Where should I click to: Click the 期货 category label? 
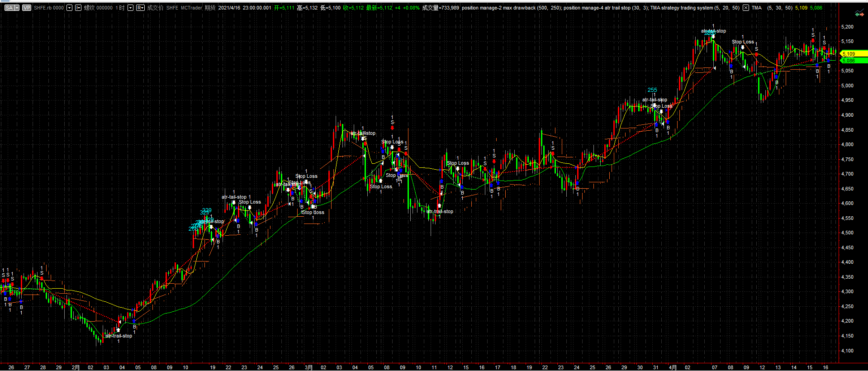(x=210, y=8)
